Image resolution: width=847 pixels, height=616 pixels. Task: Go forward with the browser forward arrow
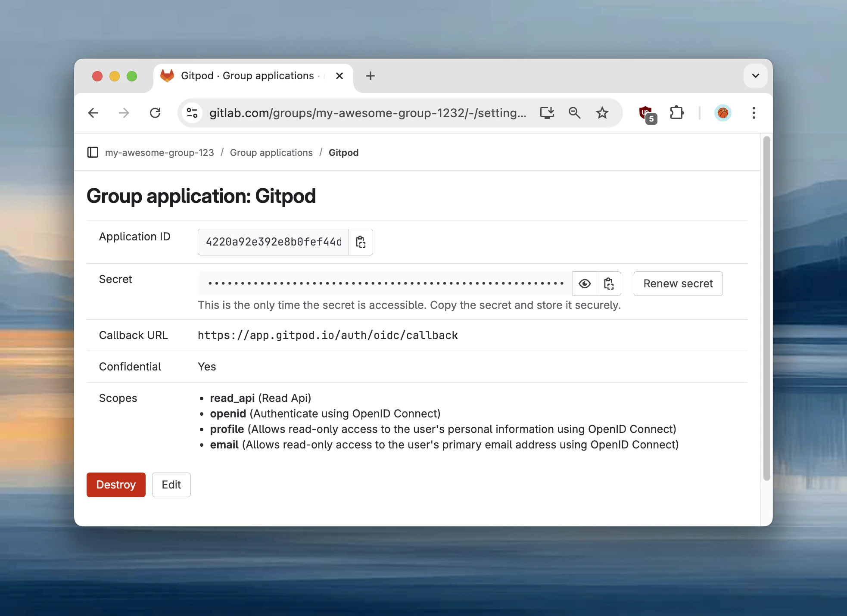pyautogui.click(x=124, y=113)
